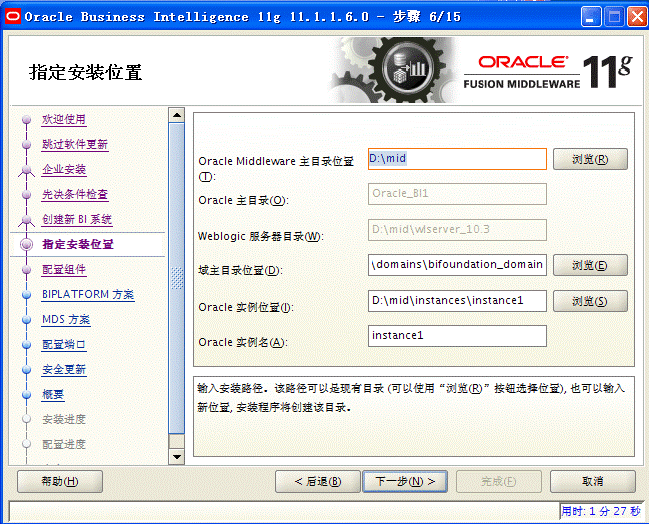This screenshot has height=524, width=649.
Task: Click disabled Oracle 主目录 field
Action: pyautogui.click(x=457, y=194)
